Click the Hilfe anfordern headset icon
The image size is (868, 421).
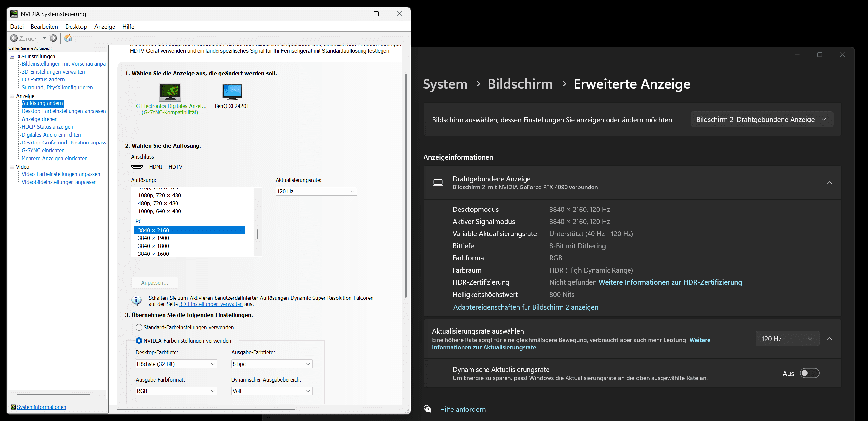click(427, 409)
